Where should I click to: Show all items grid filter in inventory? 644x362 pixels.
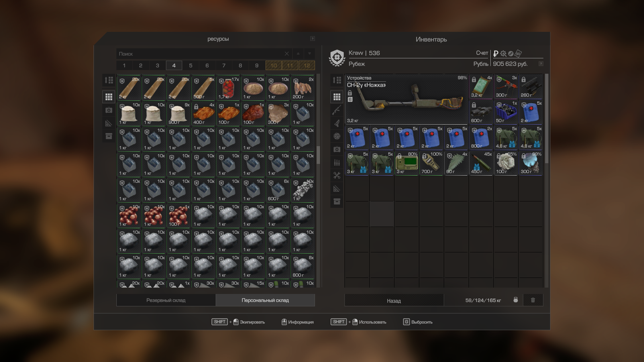coord(337,97)
